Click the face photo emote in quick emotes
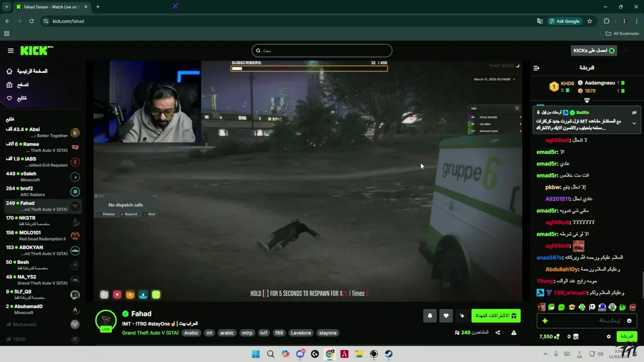Screen dimensions: 644x362 tap(541, 307)
